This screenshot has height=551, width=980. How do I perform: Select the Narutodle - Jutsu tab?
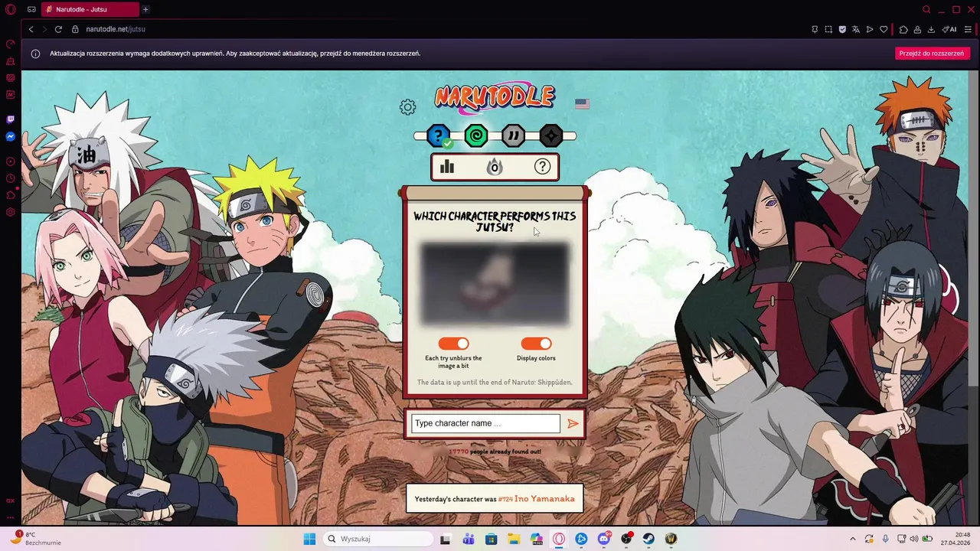click(90, 9)
